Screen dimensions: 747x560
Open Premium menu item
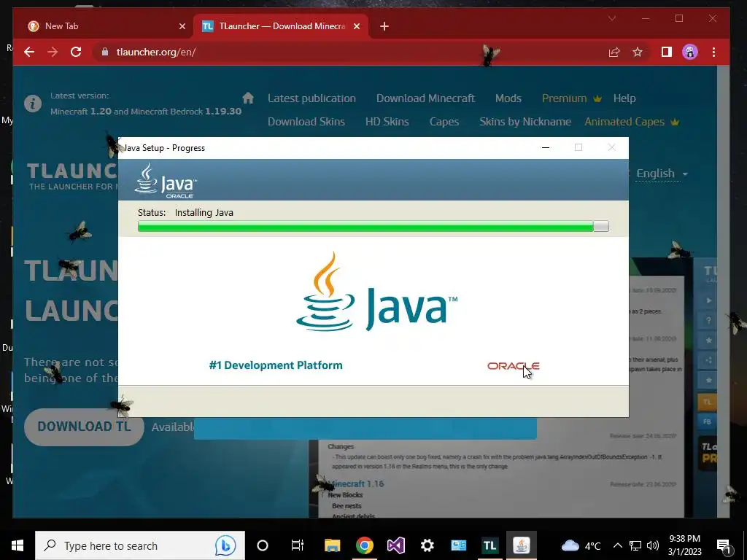571,98
